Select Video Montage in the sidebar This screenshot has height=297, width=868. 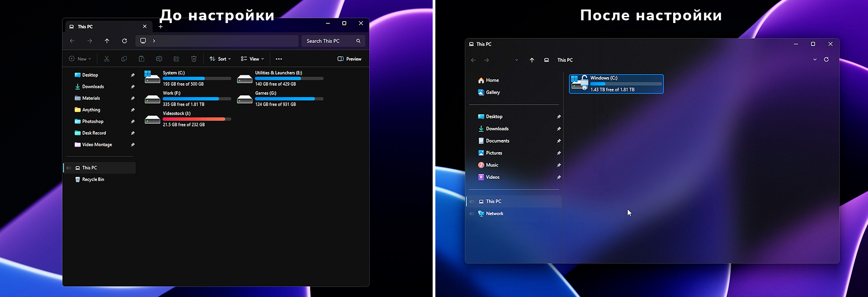coord(97,145)
